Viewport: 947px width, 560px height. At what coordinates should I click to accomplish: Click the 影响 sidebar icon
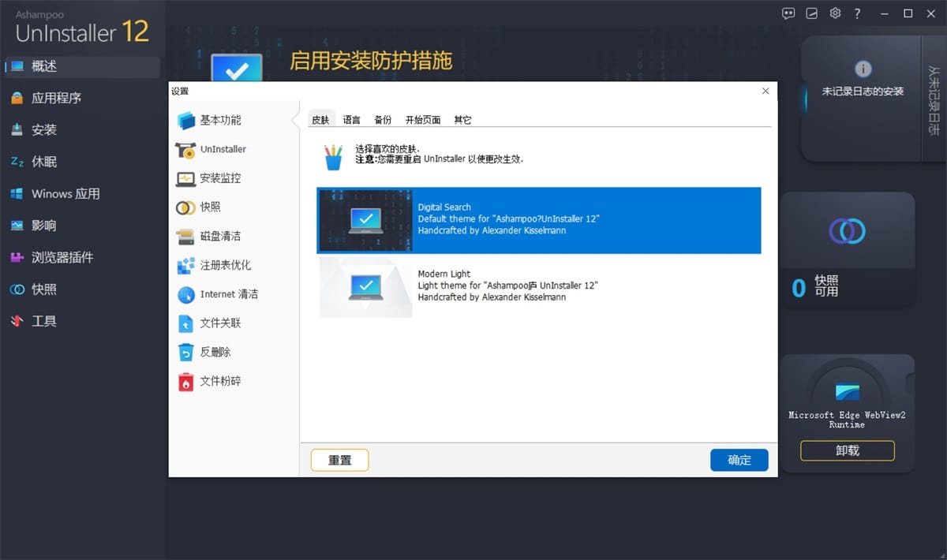click(x=17, y=226)
